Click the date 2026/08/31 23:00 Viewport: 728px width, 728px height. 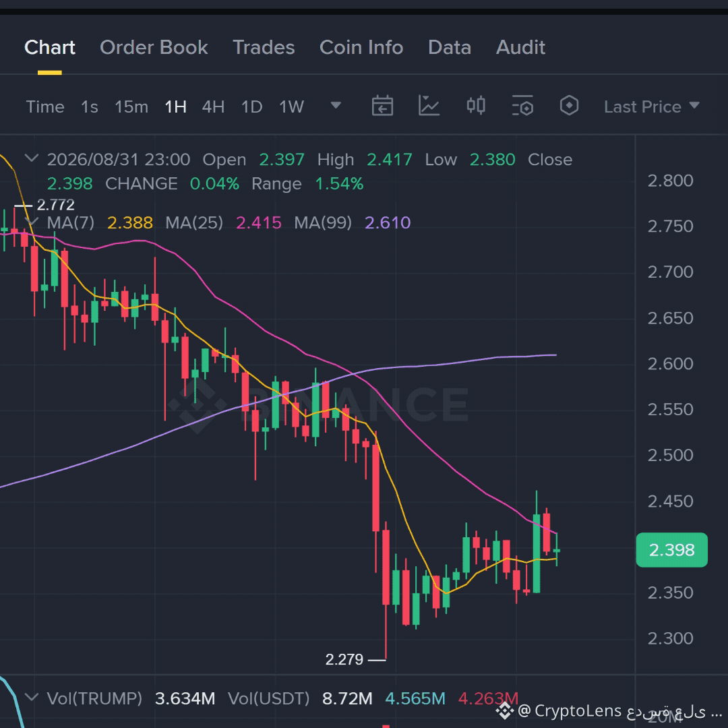119,160
